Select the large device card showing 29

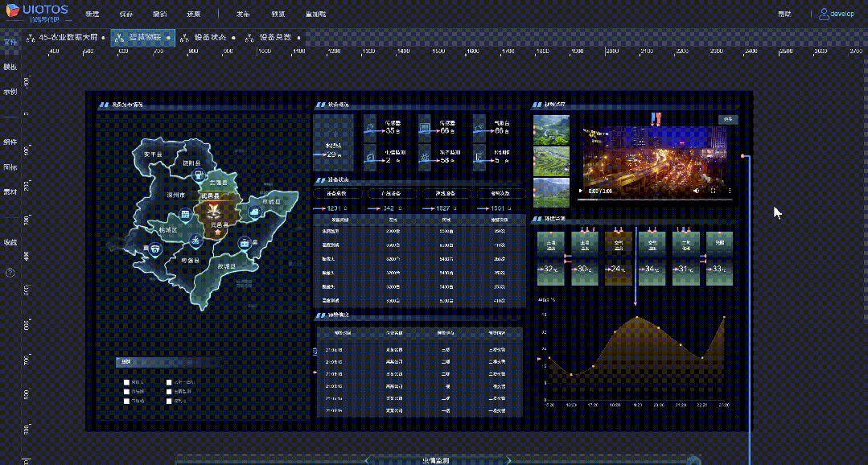(x=333, y=143)
